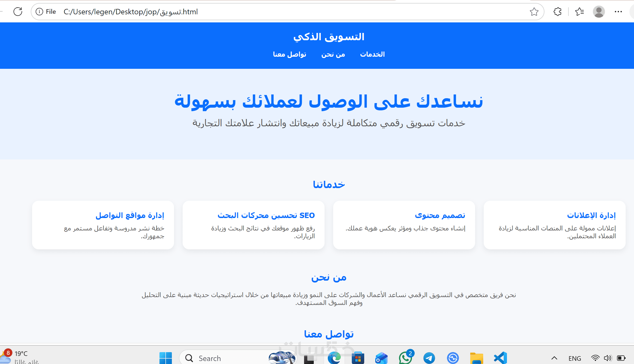This screenshot has height=364, width=634.
Task: Open the volume control in the tray
Action: (608, 358)
